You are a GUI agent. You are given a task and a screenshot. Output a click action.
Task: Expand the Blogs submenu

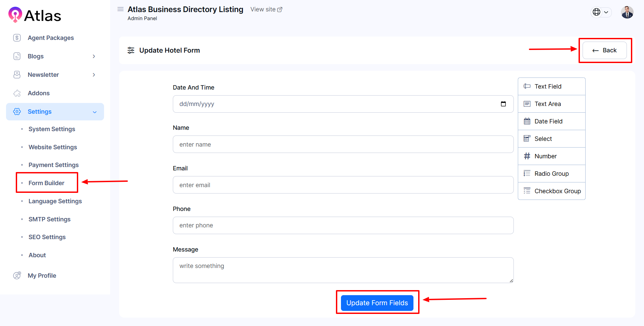[x=94, y=56]
